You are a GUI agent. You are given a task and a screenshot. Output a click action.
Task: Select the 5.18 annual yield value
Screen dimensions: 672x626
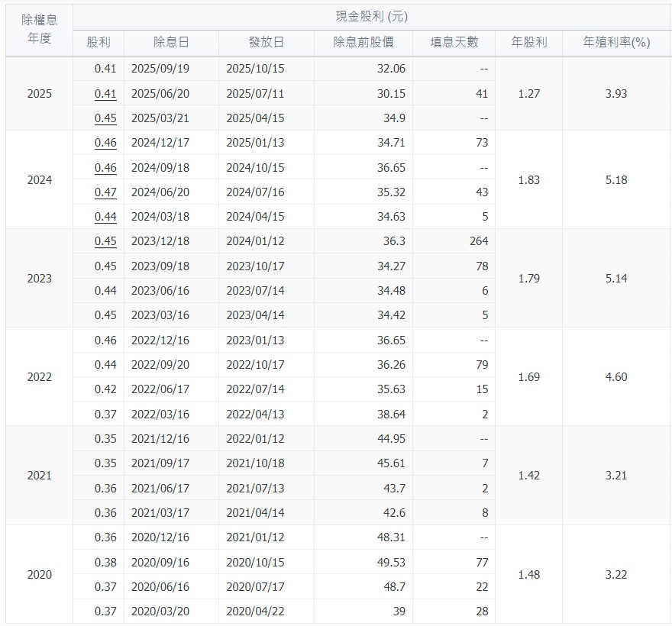(615, 180)
